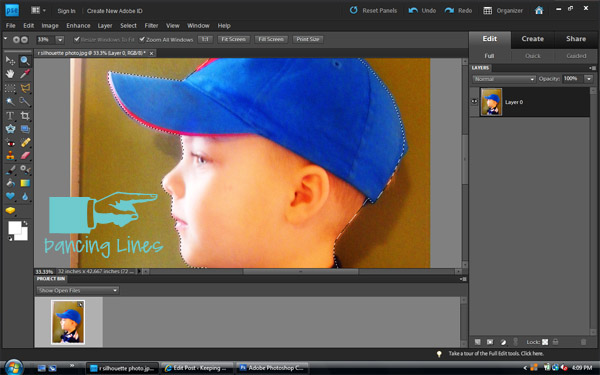Image resolution: width=600 pixels, height=375 pixels.
Task: Select the Move tool
Action: pos(10,60)
